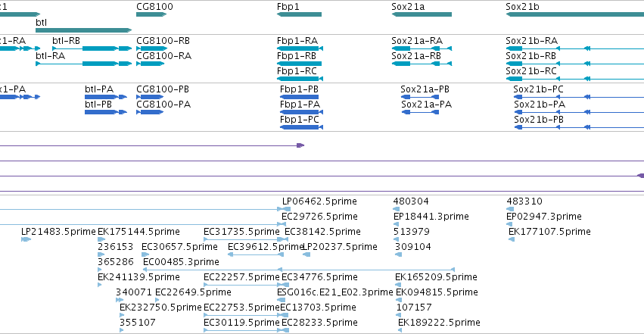The image size is (644, 334).
Task: Click EST EC28233.5prime
Action: pyautogui.click(x=319, y=323)
